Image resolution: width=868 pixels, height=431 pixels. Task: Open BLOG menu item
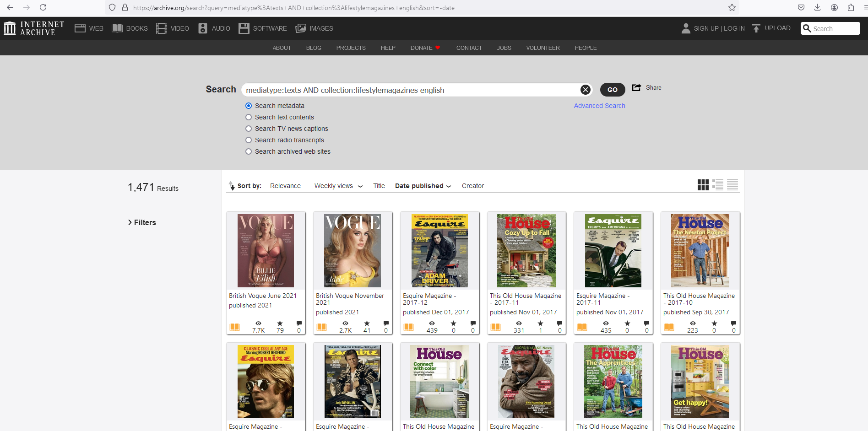tap(314, 48)
